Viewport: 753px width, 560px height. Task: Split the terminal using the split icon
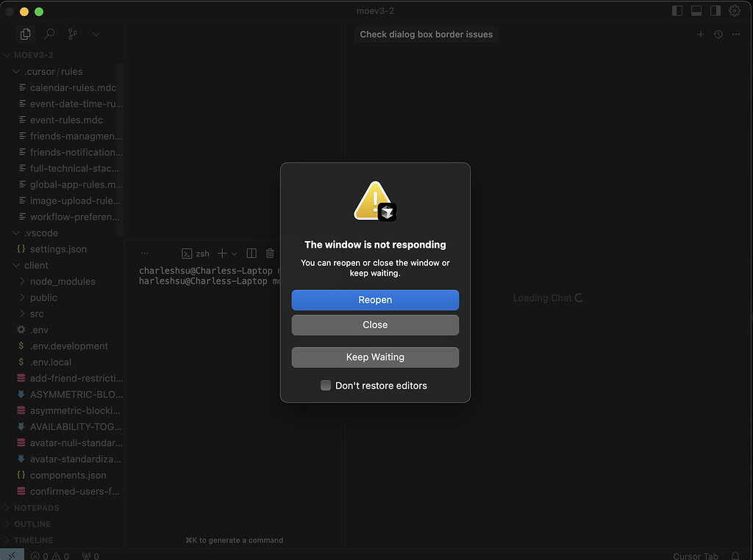tap(251, 253)
